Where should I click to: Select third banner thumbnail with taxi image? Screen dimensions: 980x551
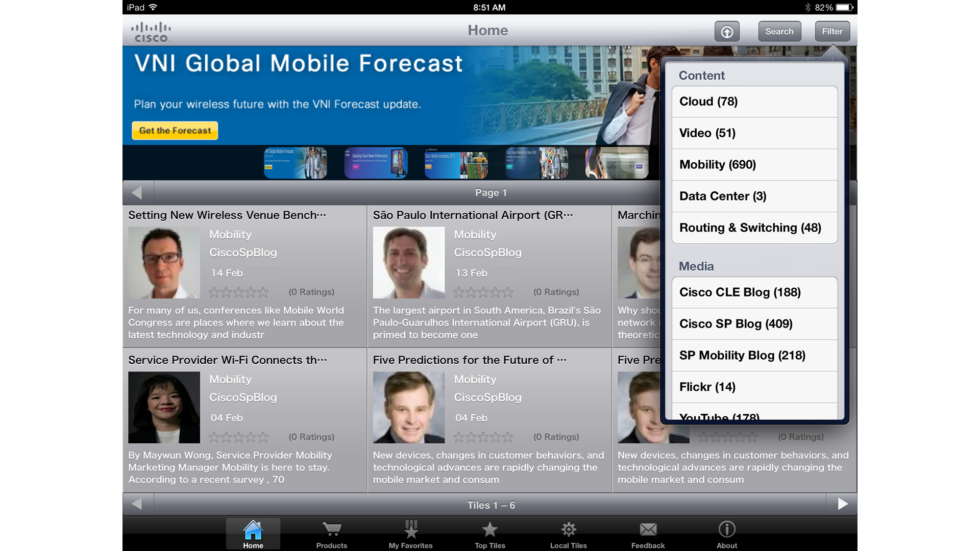pos(456,163)
